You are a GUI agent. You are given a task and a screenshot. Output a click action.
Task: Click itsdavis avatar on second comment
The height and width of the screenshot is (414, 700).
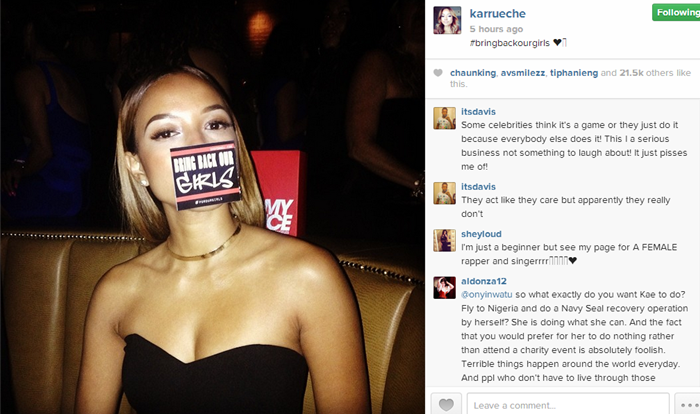[444, 193]
